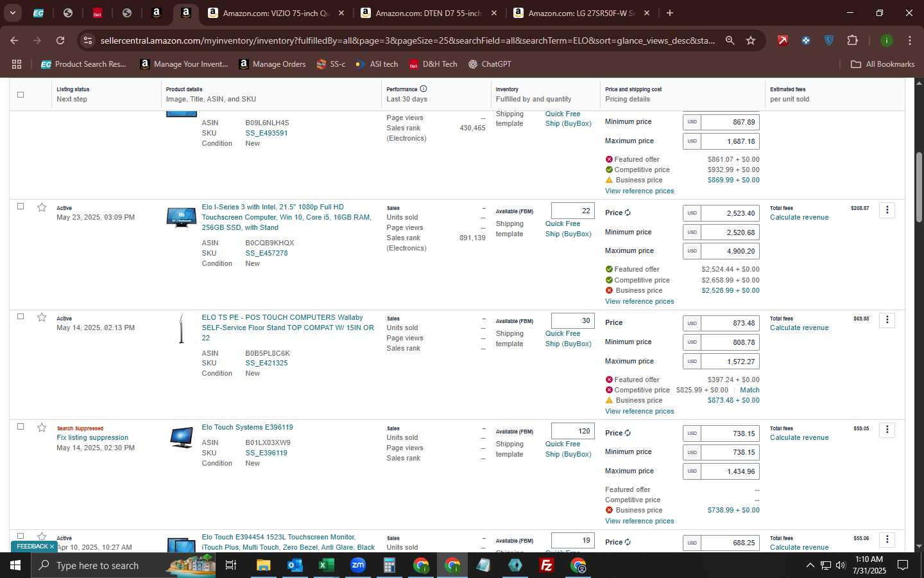This screenshot has height=578, width=924.
Task: Click the Elo I-Series 3 product thumbnail
Action: [x=182, y=218]
